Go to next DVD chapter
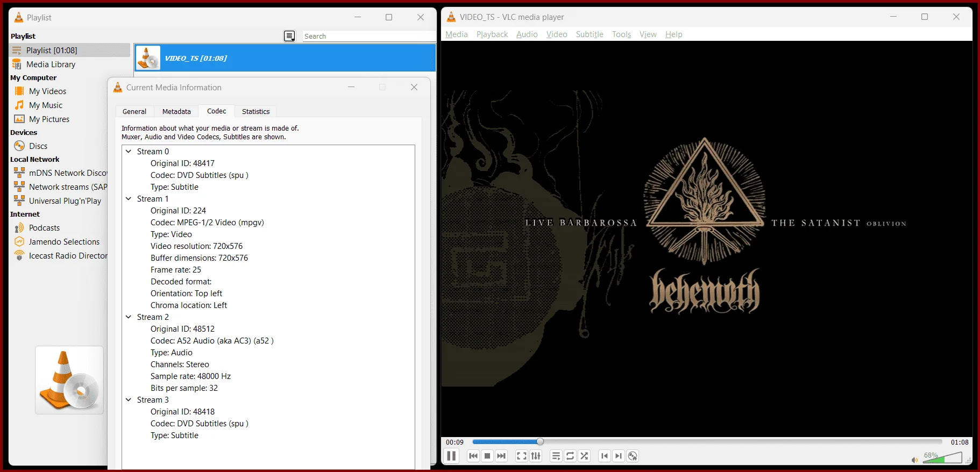The height and width of the screenshot is (472, 980). pos(619,456)
